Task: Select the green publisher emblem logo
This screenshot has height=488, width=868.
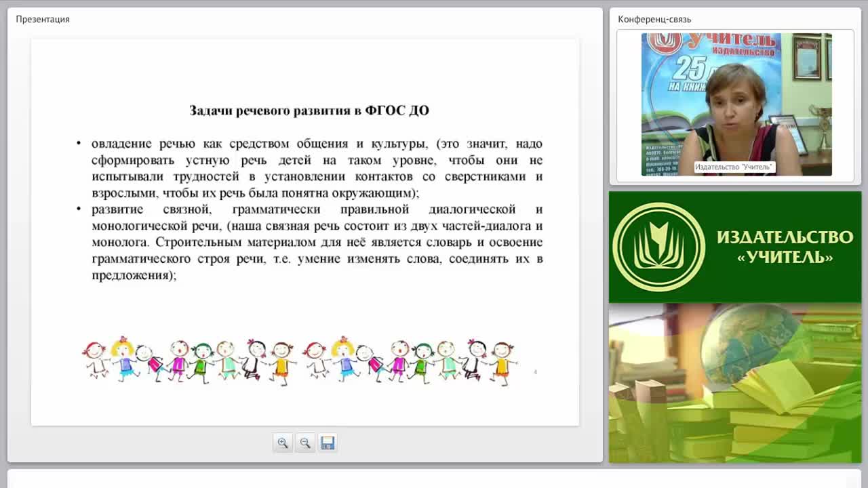Action: coord(658,247)
